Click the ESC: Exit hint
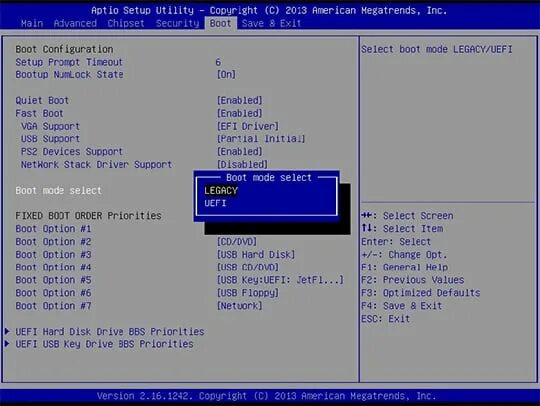Viewport: 540px width, 406px height. coord(385,319)
